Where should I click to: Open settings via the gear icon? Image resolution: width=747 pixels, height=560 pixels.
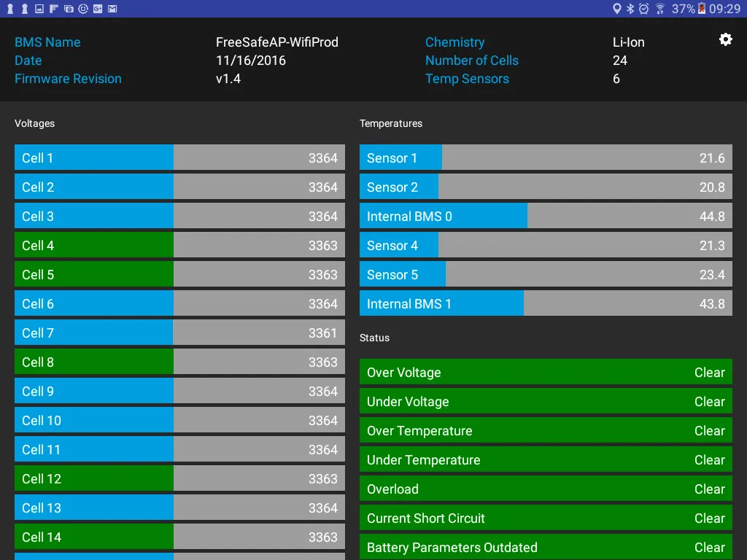coord(725,39)
